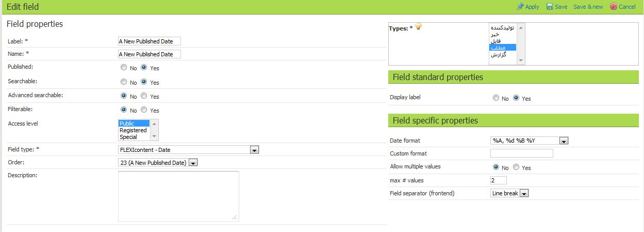Open the Date format dropdown
Viewport: 644px width, 232px height.
point(564,141)
